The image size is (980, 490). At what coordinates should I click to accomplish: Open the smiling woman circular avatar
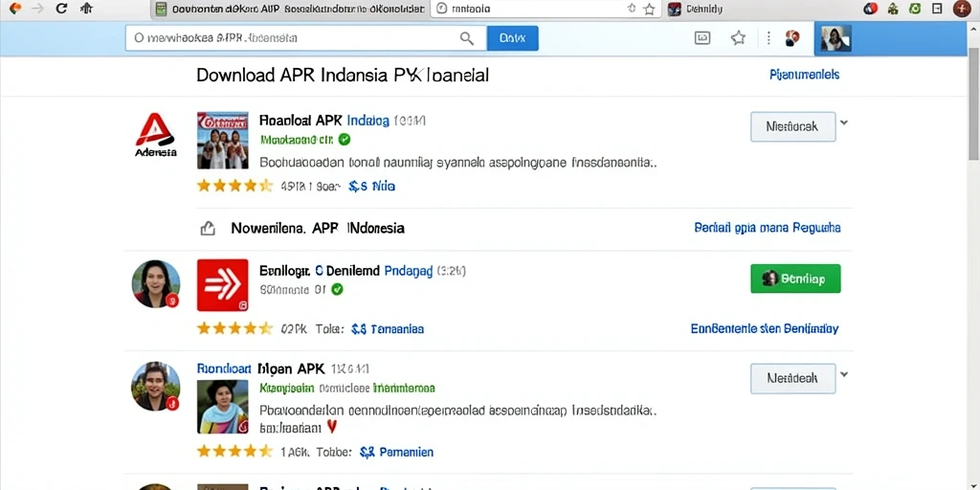click(156, 284)
